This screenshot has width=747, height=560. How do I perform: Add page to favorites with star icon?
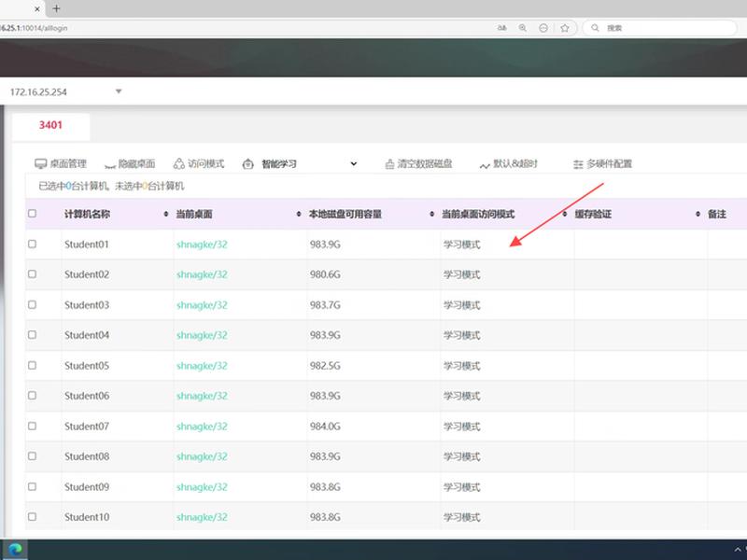click(565, 28)
